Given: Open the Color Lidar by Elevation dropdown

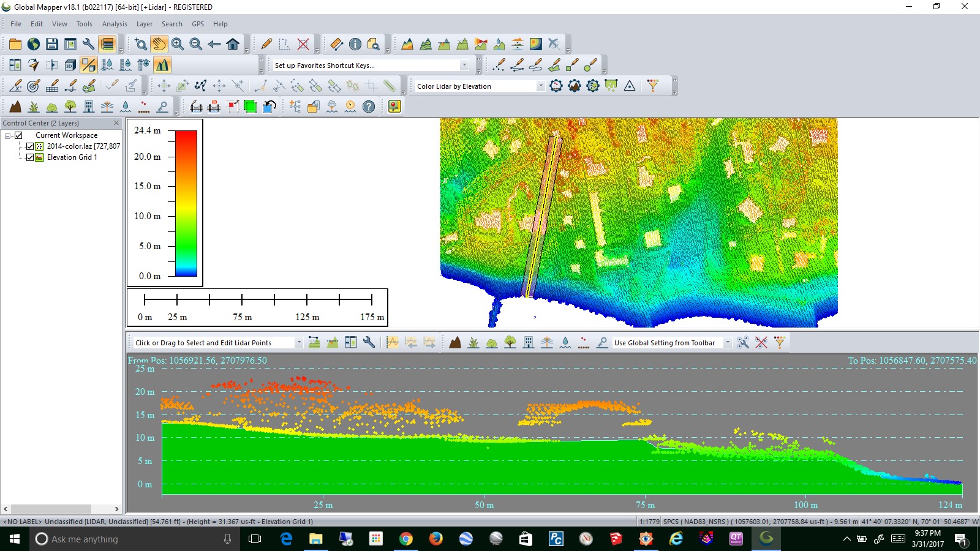Looking at the screenshot, I should (x=540, y=86).
